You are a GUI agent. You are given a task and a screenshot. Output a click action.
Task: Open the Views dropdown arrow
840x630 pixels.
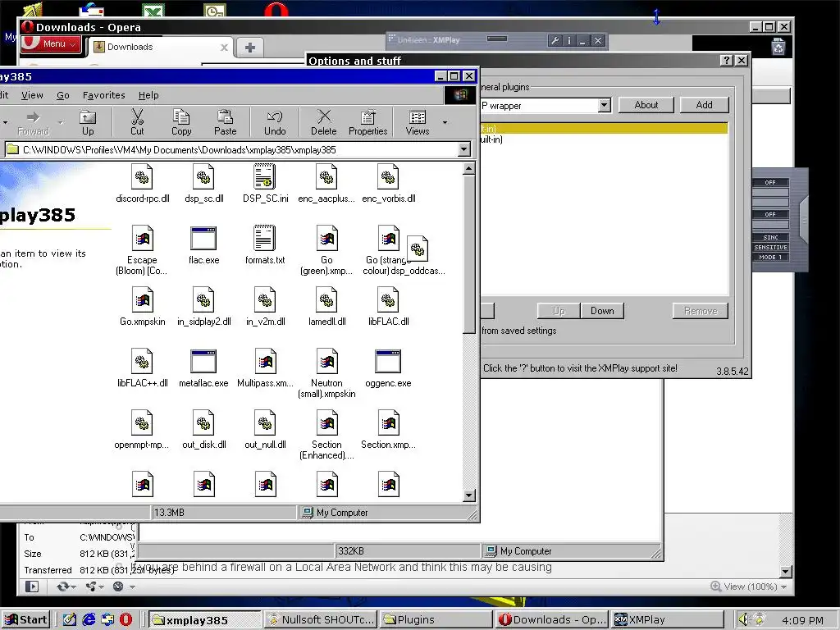click(445, 123)
